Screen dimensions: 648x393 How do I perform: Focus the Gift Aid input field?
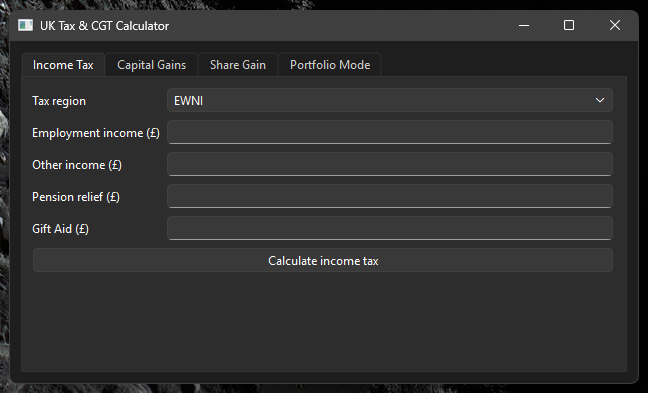390,228
